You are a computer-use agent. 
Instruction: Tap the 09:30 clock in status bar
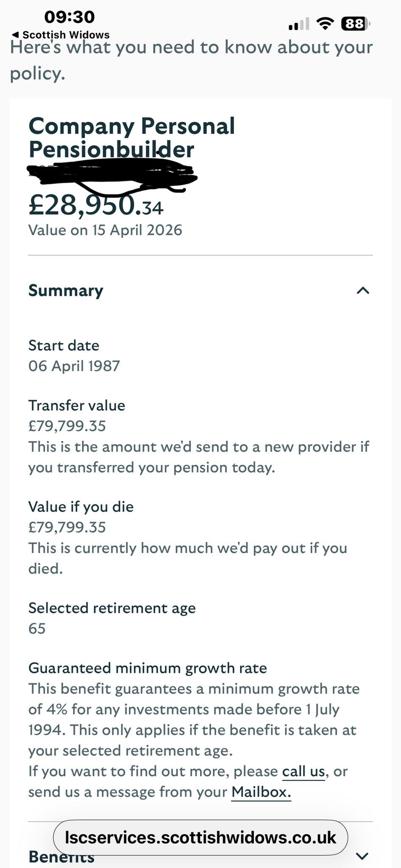(x=70, y=17)
